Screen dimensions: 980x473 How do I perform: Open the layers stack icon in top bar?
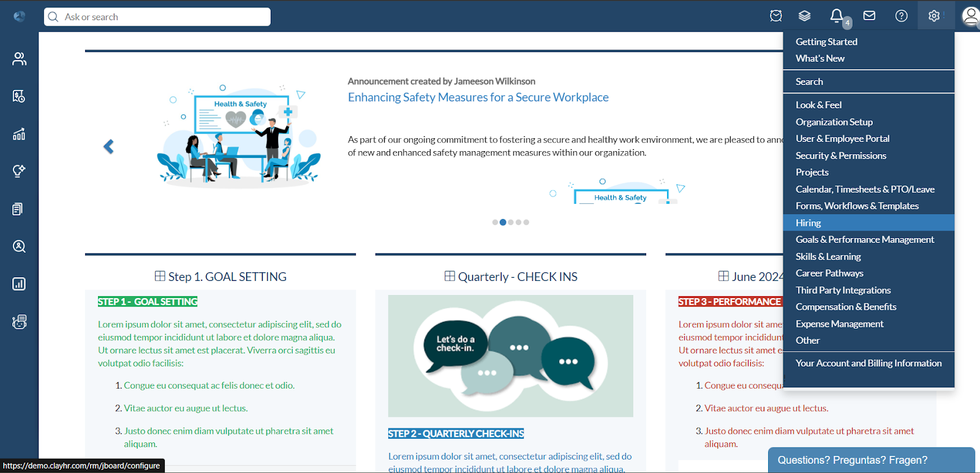click(x=804, y=16)
